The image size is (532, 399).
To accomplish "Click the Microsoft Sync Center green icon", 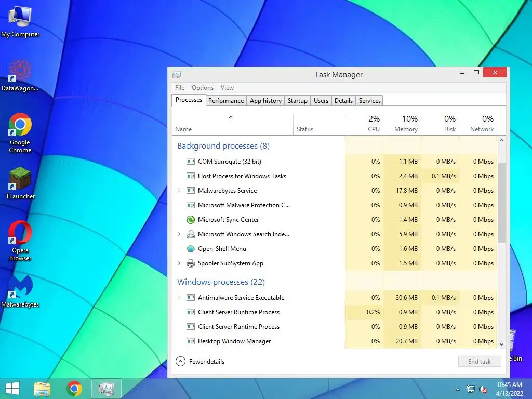I will [191, 220].
